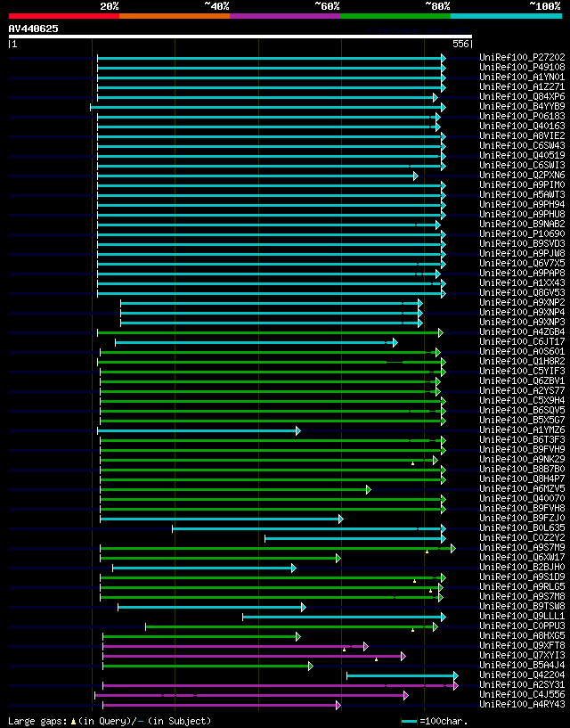Click the white query sequence bar
The image size is (570, 728).
pyautogui.click(x=240, y=37)
